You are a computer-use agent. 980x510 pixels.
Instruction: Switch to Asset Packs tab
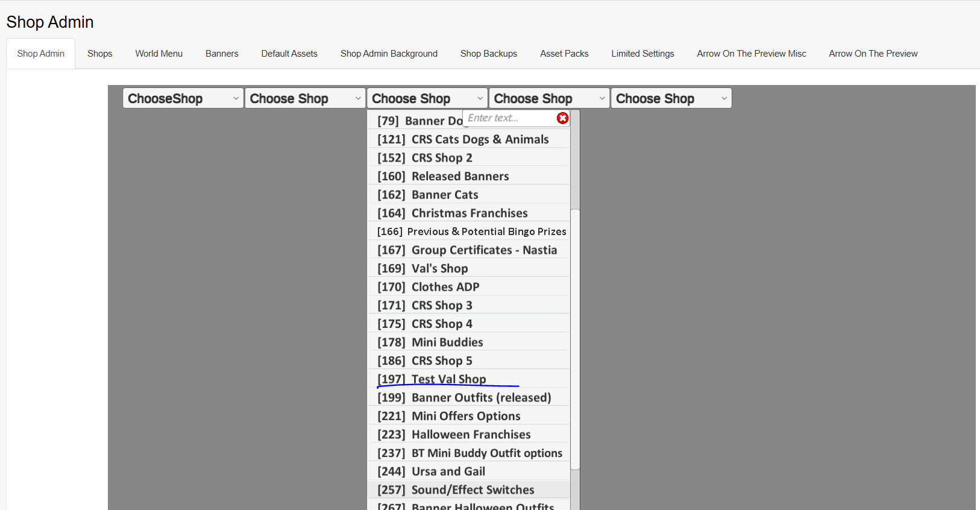coord(564,54)
